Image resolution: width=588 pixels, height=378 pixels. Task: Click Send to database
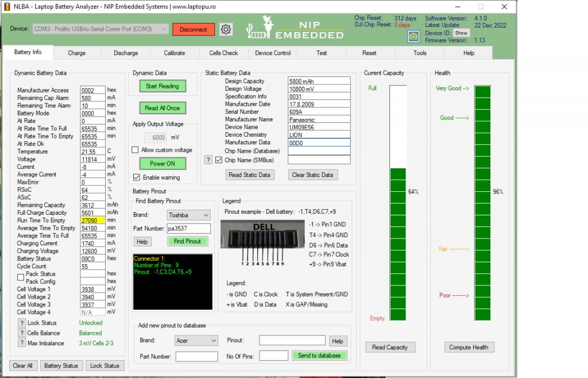[319, 356]
